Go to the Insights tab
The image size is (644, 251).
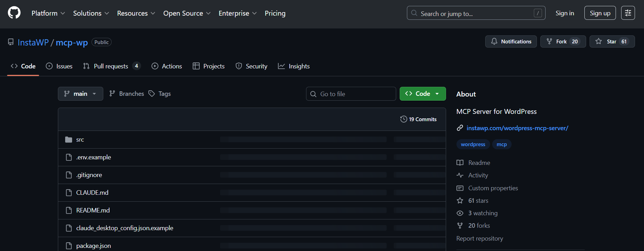coord(294,66)
